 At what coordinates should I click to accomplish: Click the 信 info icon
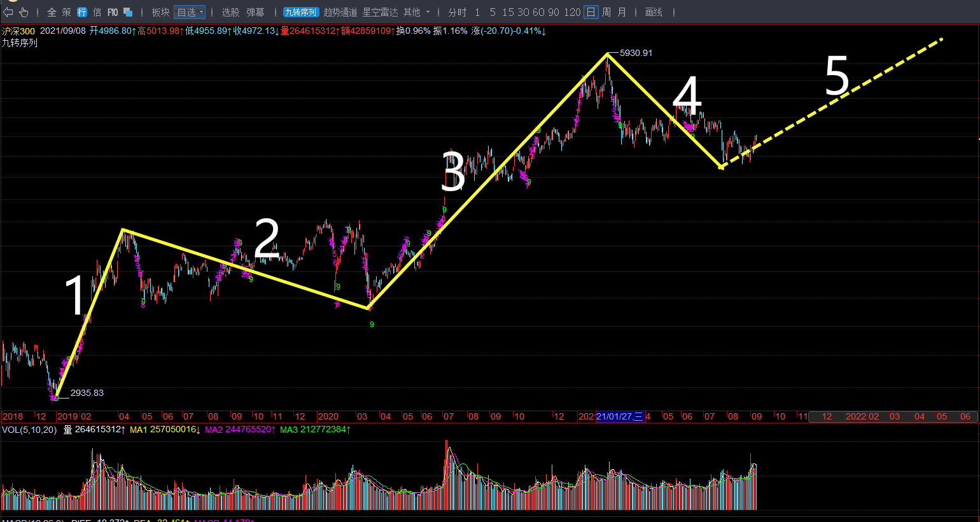97,12
